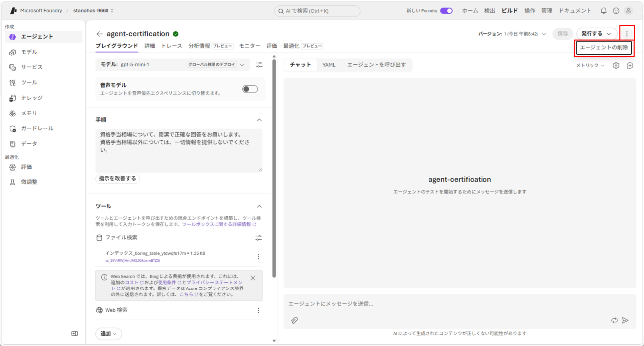Open サービス in the sidebar

(44, 67)
